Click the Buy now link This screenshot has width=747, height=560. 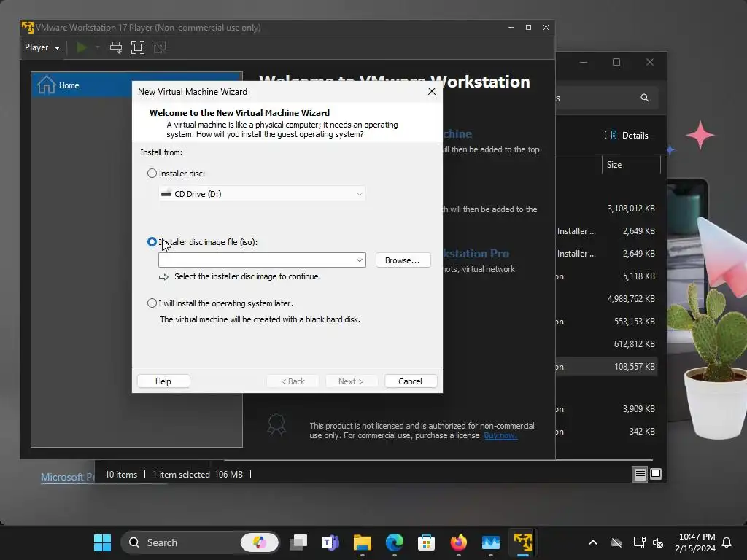[x=500, y=435]
